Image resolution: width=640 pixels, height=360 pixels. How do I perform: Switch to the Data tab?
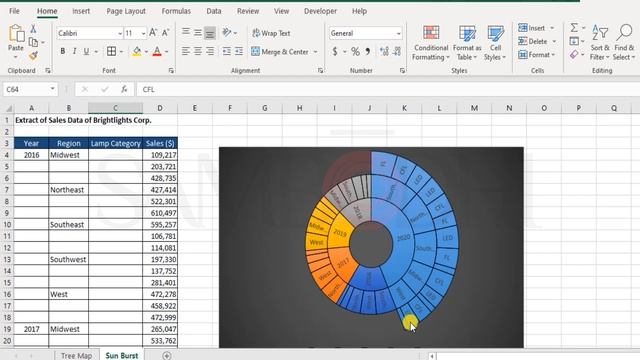[213, 11]
